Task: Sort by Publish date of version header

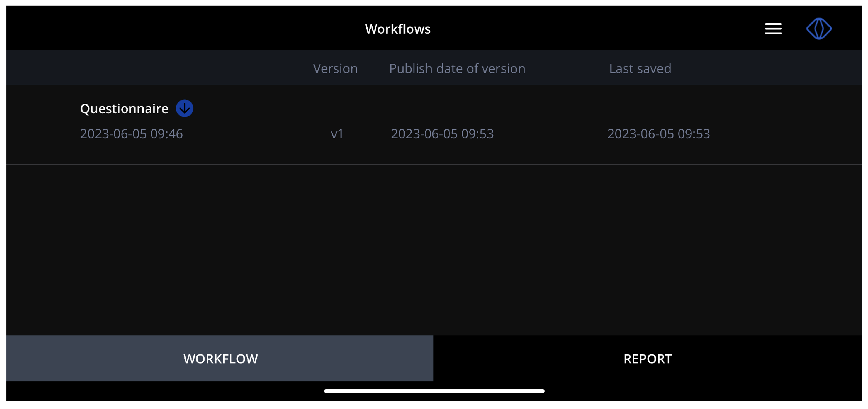Action: 457,69
